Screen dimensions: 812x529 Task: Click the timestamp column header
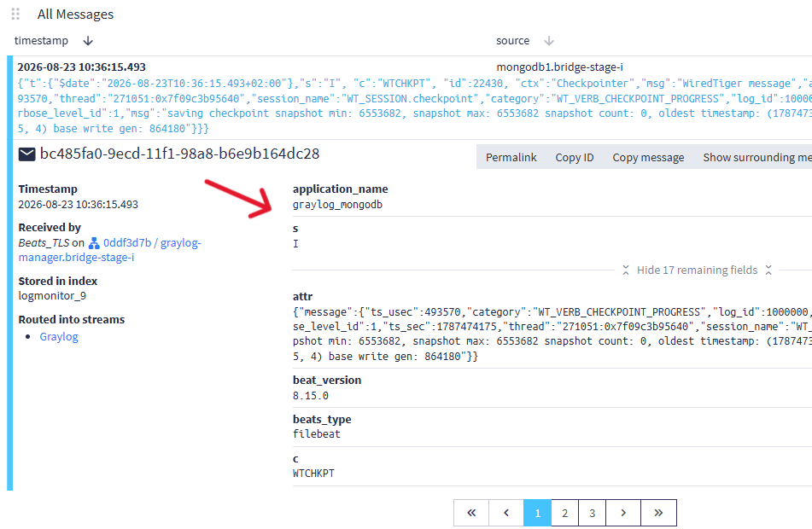coord(42,41)
